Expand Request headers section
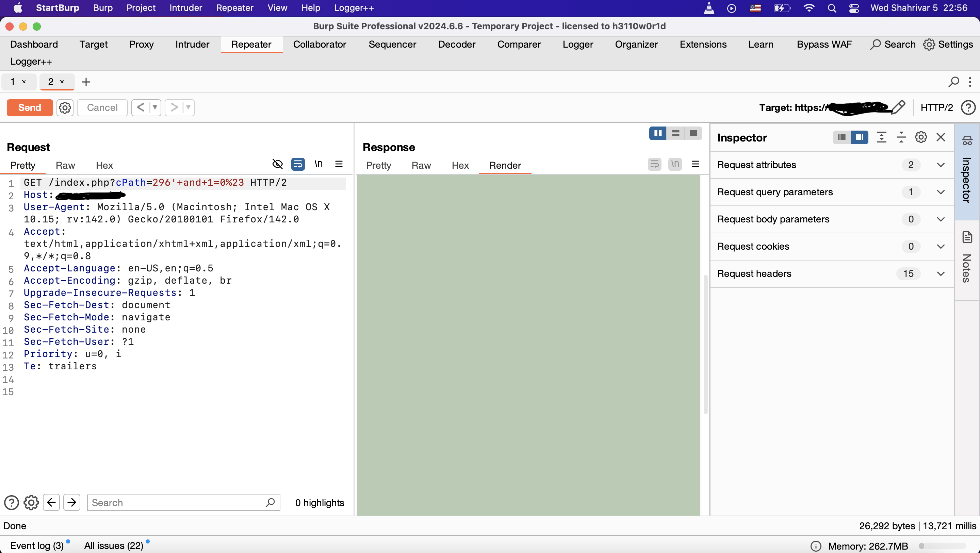980x553 pixels. 941,273
